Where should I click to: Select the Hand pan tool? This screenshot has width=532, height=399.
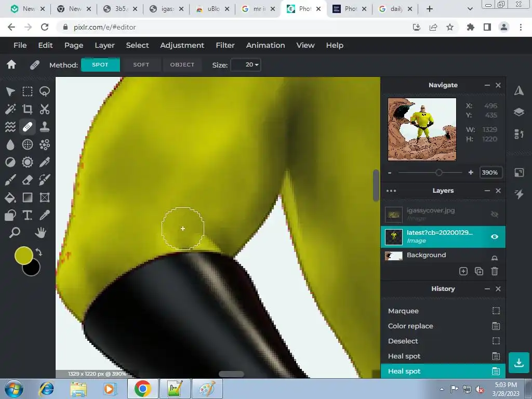(x=41, y=233)
